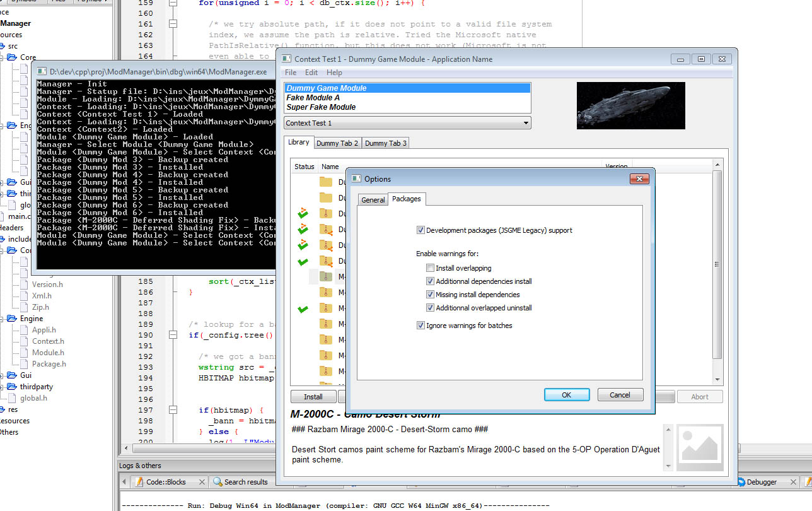Screen dimensions: 812x511
Task: Open Xml.h in the project tree
Action: pyautogui.click(x=42, y=296)
